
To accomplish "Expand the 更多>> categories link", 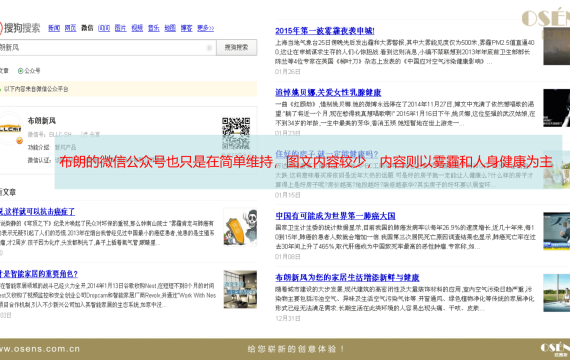I will click(205, 28).
